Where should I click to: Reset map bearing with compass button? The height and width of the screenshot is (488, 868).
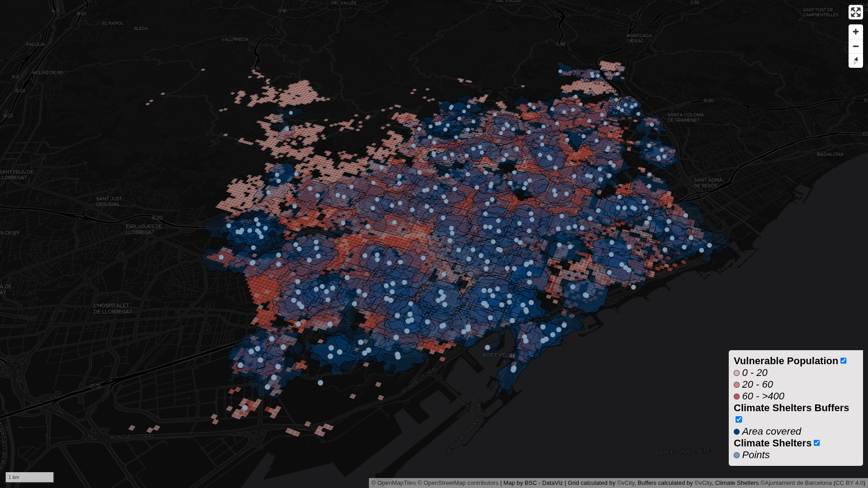coord(855,61)
